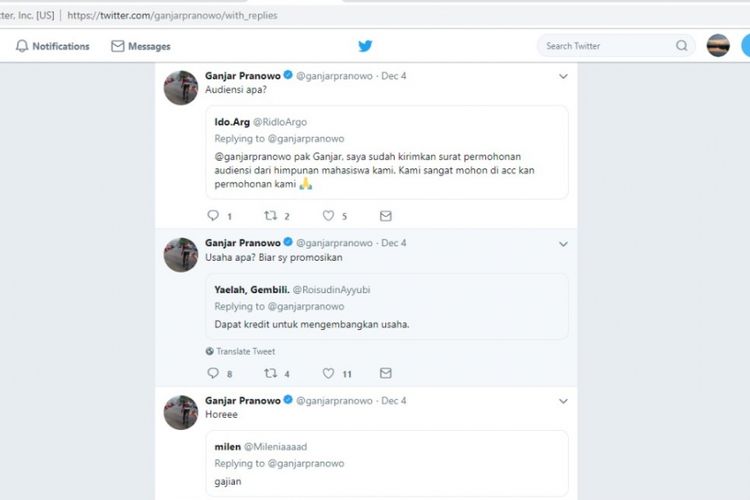Like the "Audiensi apa?" tweet
750x500 pixels.
tap(328, 216)
